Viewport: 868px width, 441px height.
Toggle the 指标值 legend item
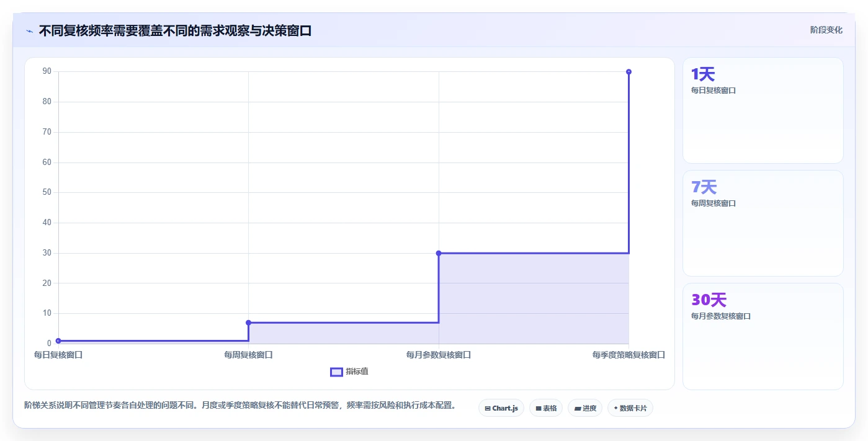tap(349, 372)
